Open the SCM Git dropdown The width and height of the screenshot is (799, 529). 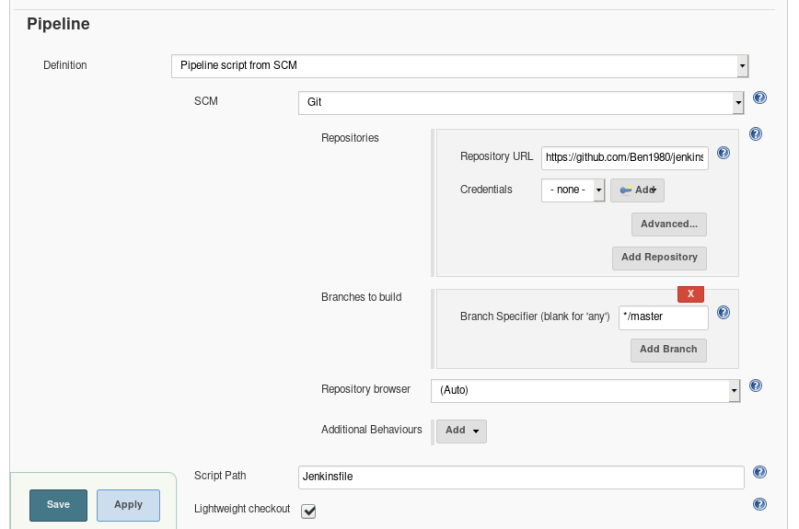coord(521,102)
